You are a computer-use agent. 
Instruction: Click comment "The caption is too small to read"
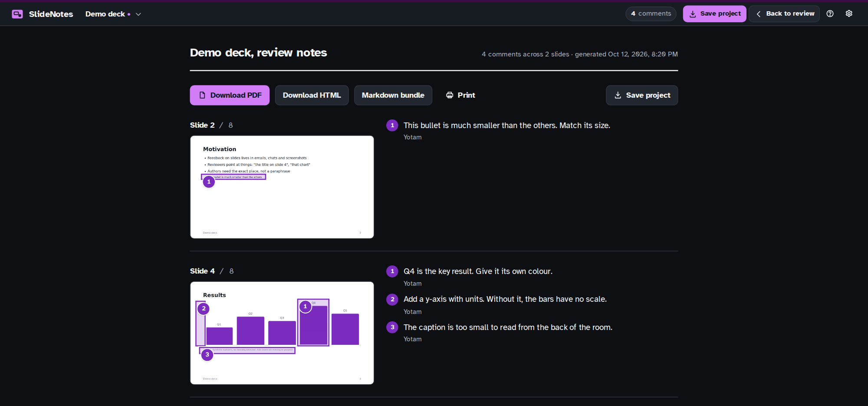coord(508,327)
